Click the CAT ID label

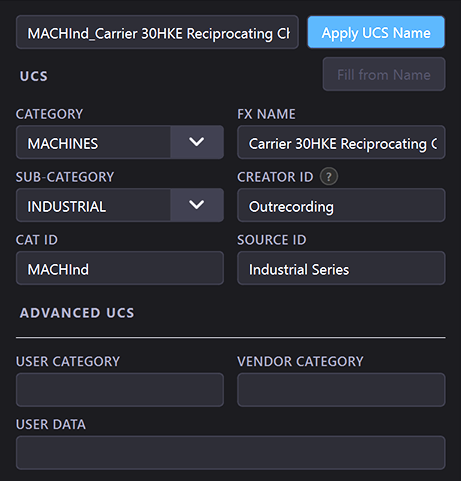(x=37, y=240)
